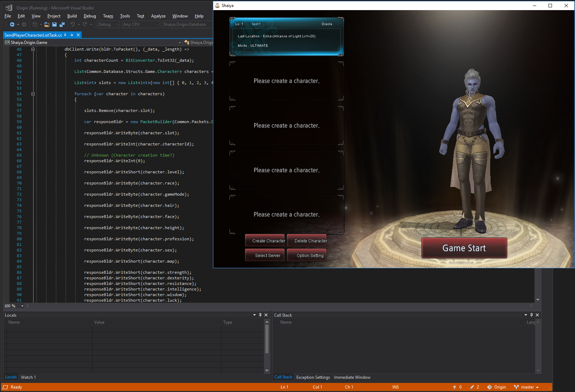Select the test1 Lv. 1 character slot

click(x=287, y=37)
